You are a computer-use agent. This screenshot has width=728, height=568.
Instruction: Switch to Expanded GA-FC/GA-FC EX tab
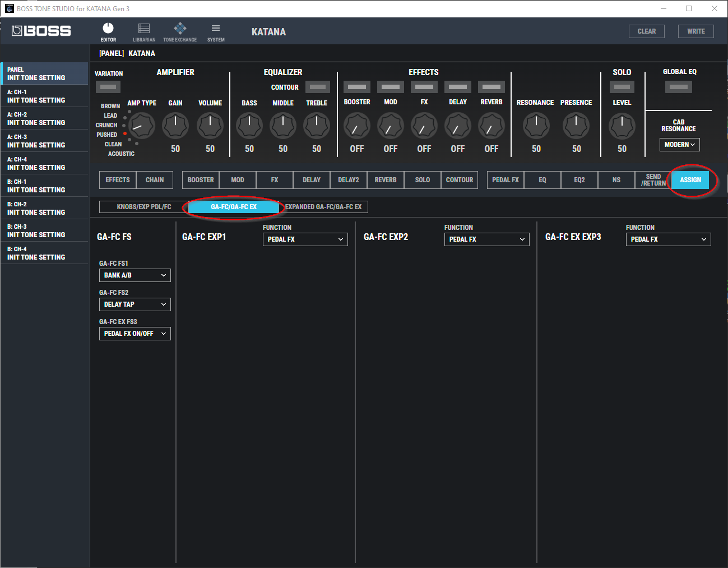click(323, 207)
